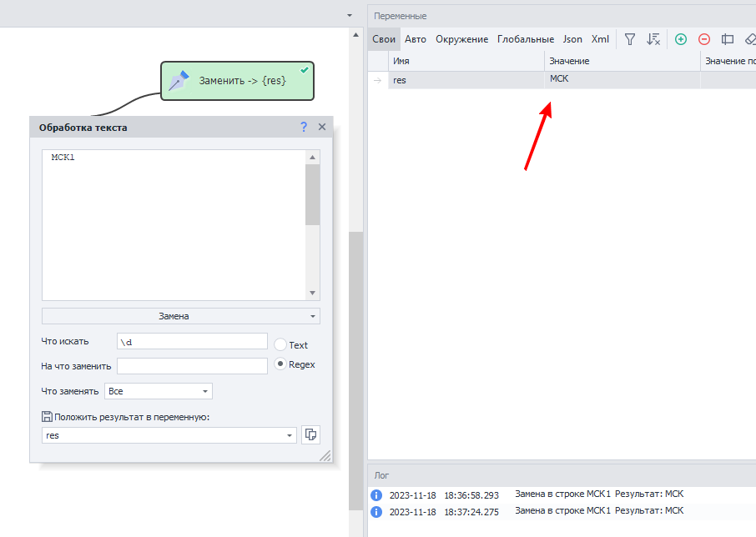The image size is (756, 537).
Task: Switch to the Свои tab
Action: pos(384,39)
